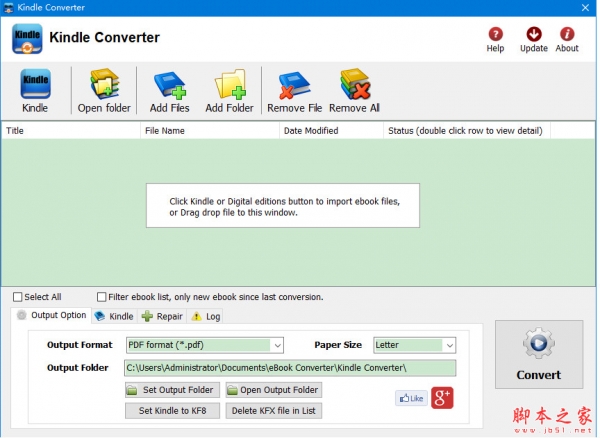Switch to the Output Option tab
This screenshot has width=600, height=438.
[x=52, y=315]
